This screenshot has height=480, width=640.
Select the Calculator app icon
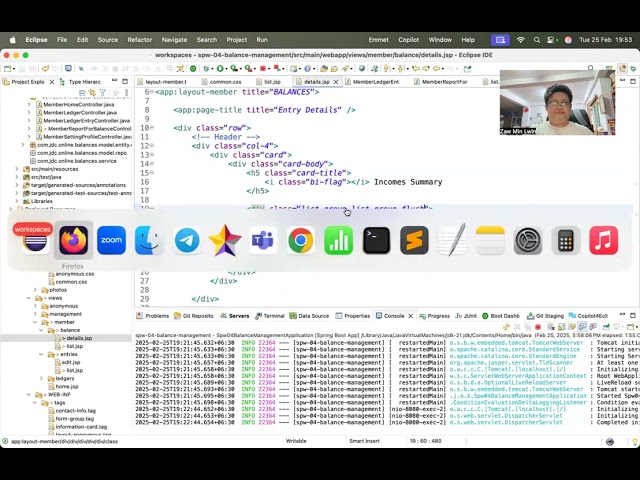[x=566, y=240]
